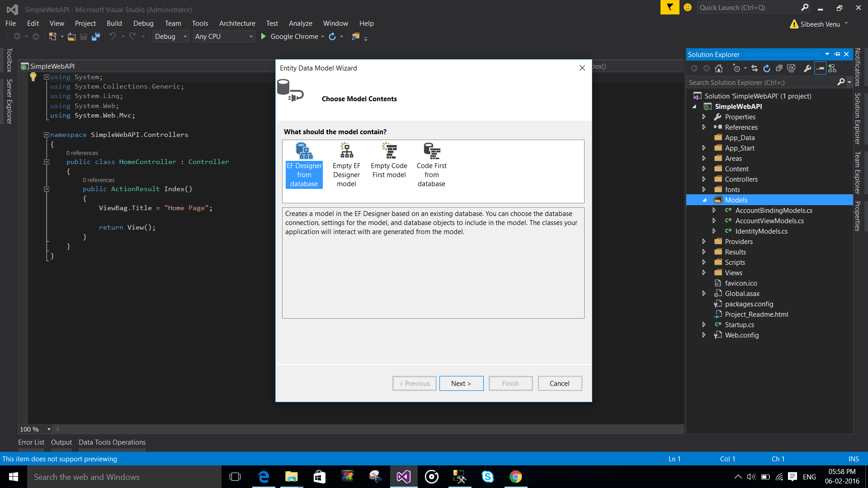The height and width of the screenshot is (488, 868).
Task: Pick Empty Code First model icon
Action: click(389, 150)
